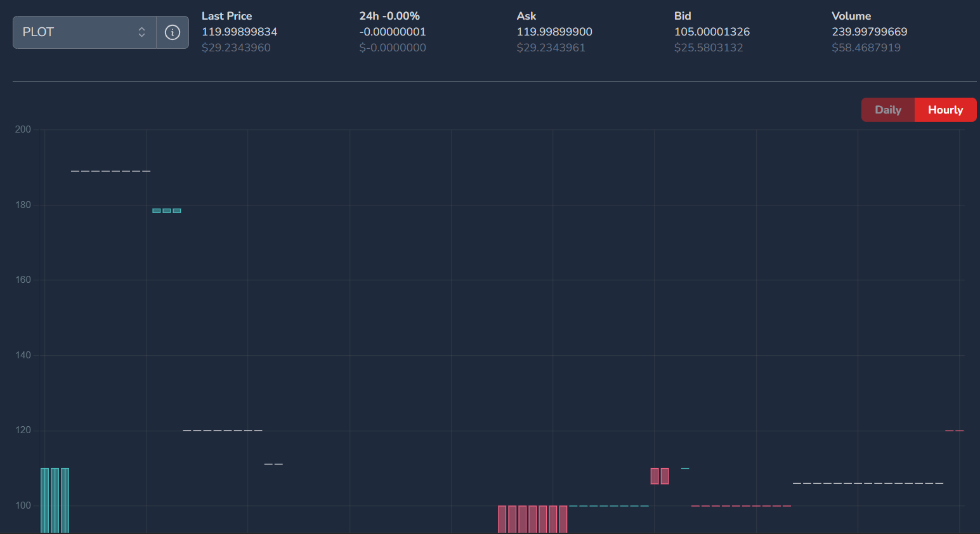The height and width of the screenshot is (534, 980).
Task: Click the 120 y-axis label
Action: click(x=23, y=430)
